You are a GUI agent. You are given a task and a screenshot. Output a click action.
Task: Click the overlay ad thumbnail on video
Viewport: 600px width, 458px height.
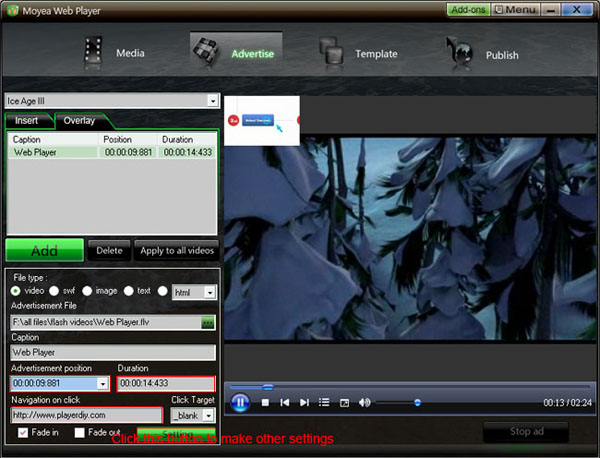(x=262, y=121)
